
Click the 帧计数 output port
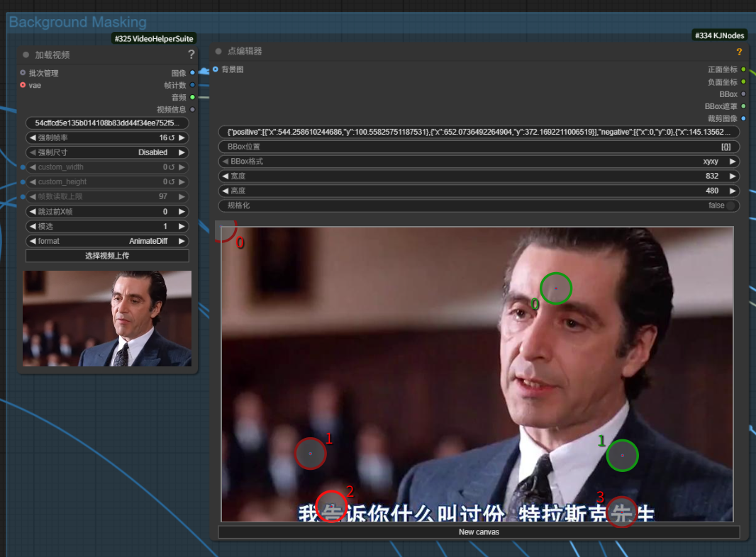192,85
